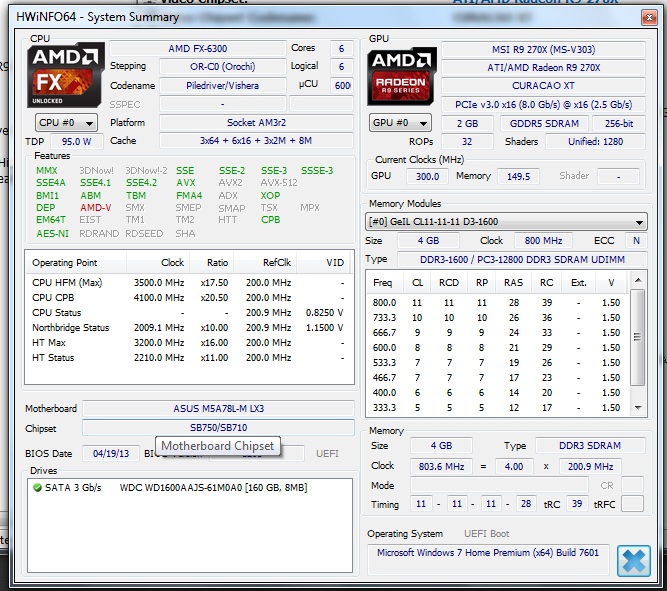Click the Freq column header in memory timings
Screen dimensions: 667x591
click(383, 283)
